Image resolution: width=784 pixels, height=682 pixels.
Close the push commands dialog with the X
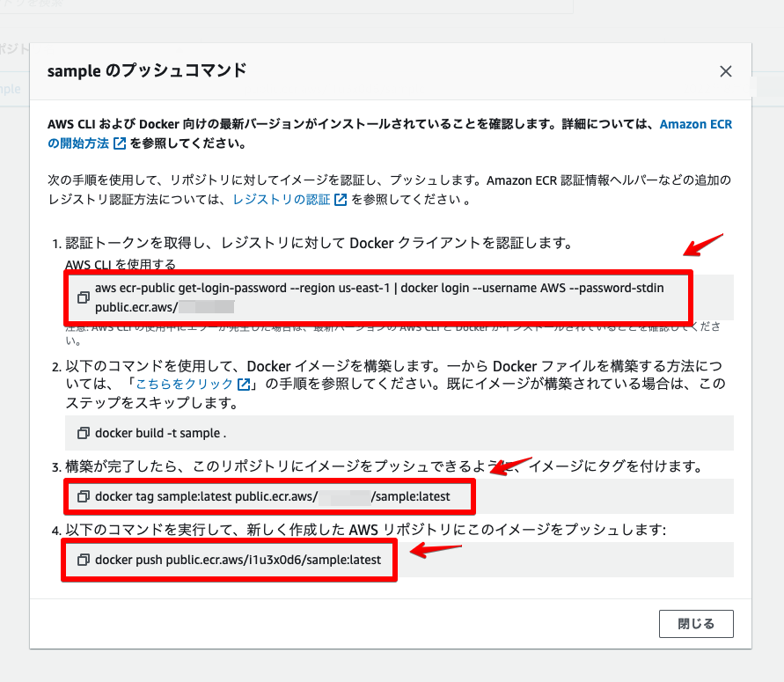[x=725, y=71]
